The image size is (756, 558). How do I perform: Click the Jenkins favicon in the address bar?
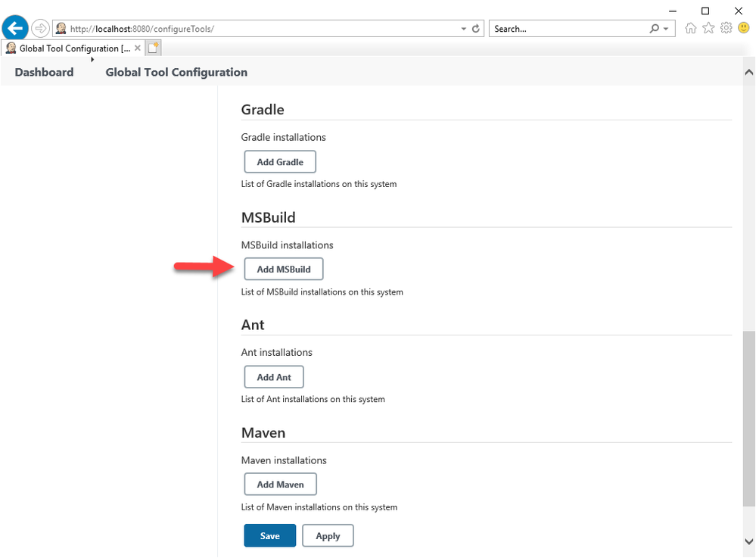coord(61,29)
